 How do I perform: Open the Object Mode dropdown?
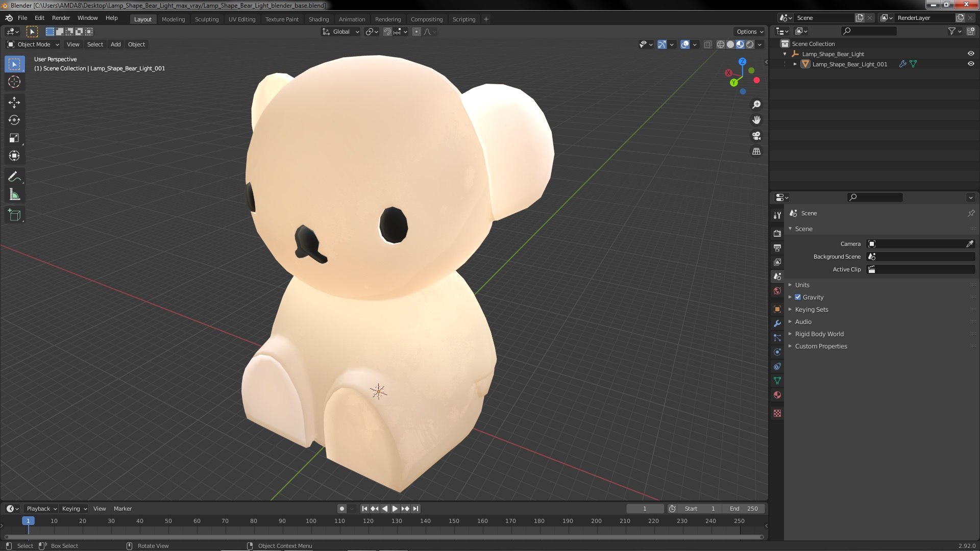point(33,45)
